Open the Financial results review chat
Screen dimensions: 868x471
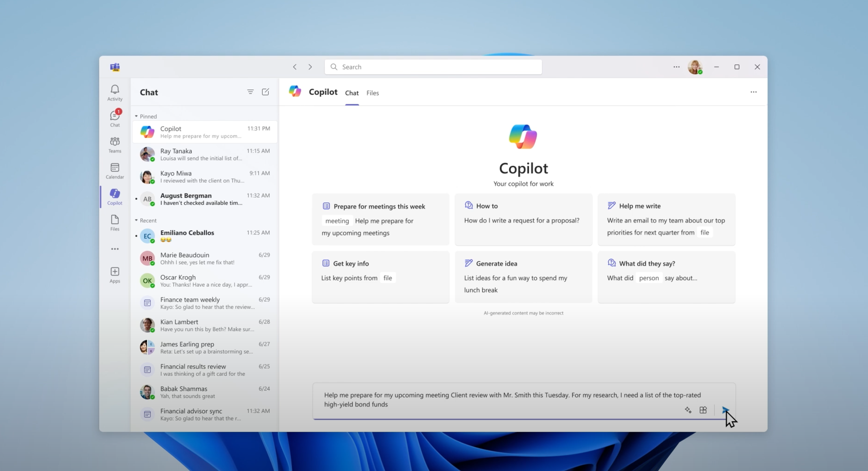pyautogui.click(x=205, y=370)
